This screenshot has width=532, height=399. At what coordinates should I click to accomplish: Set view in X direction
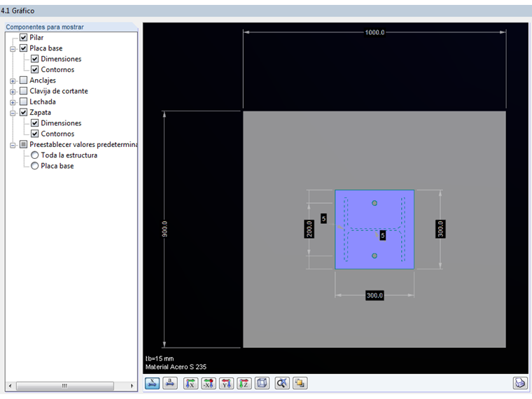[x=190, y=383]
